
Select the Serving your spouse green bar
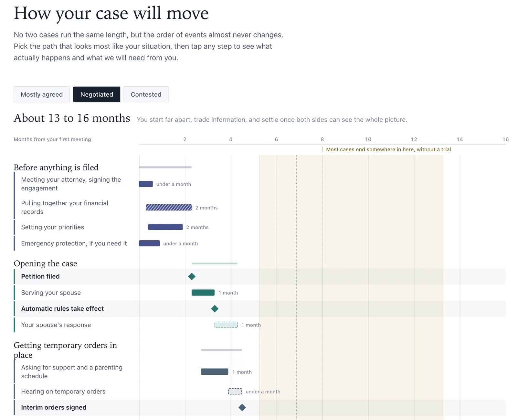(x=203, y=293)
